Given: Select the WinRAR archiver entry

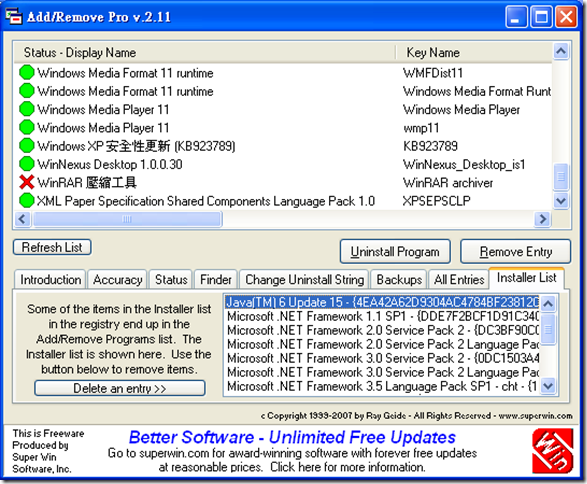Looking at the screenshot, I should (x=283, y=182).
